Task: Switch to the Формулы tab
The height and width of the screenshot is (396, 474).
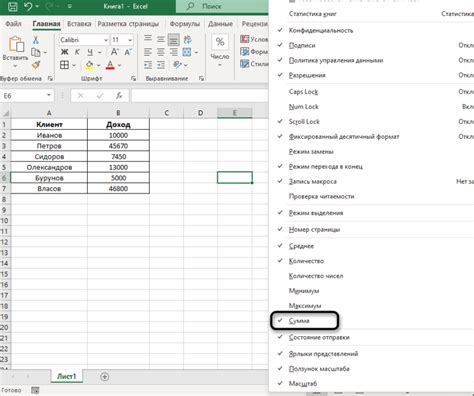Action: click(184, 24)
